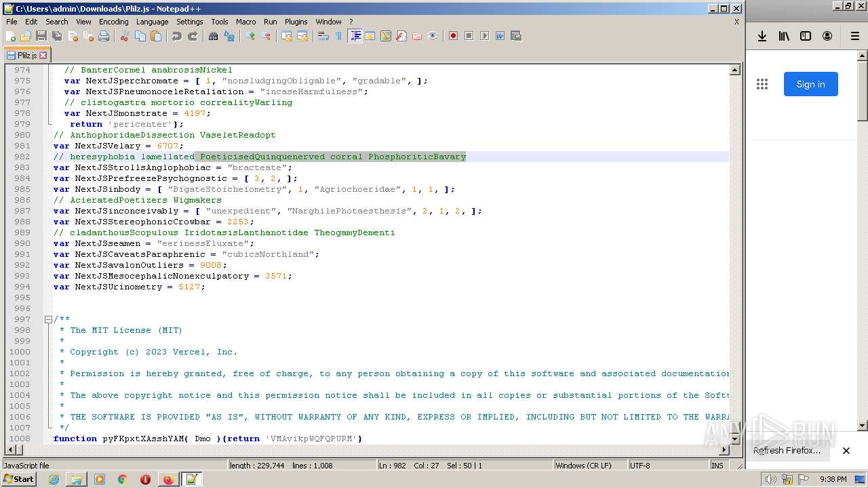Open Chrome from taskbar

tap(122, 479)
